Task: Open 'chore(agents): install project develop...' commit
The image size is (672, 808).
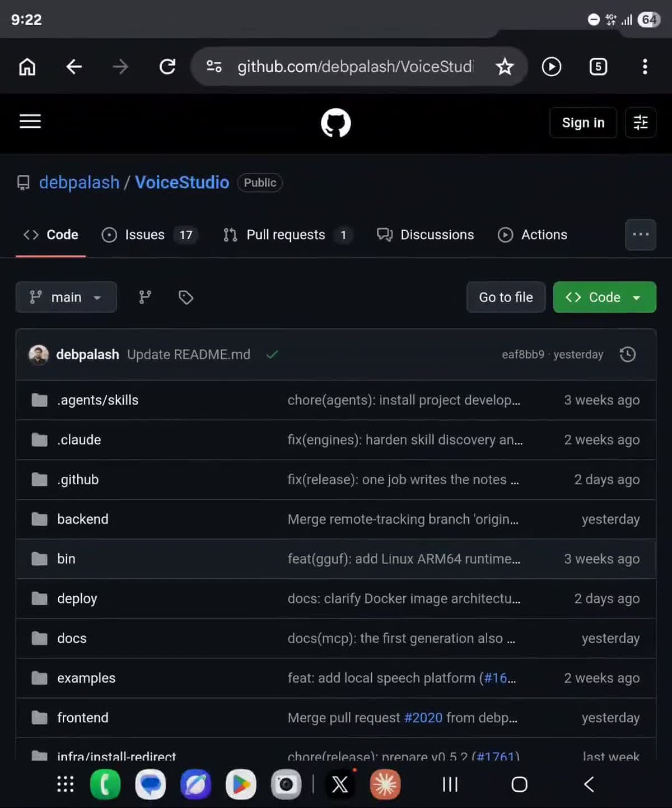Action: point(404,400)
